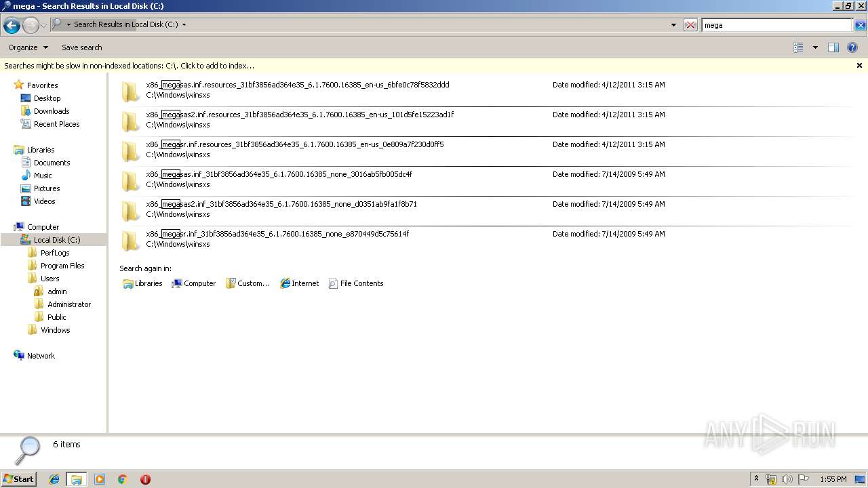868x488 pixels.
Task: Open the volume tray icon
Action: (x=787, y=479)
